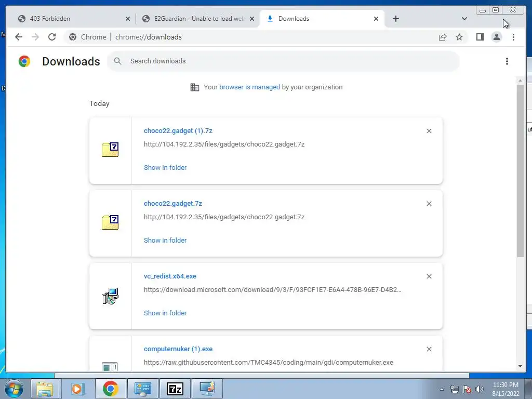Open a new tab with the plus button
Viewport: 532px width, 399px height.
point(395,19)
